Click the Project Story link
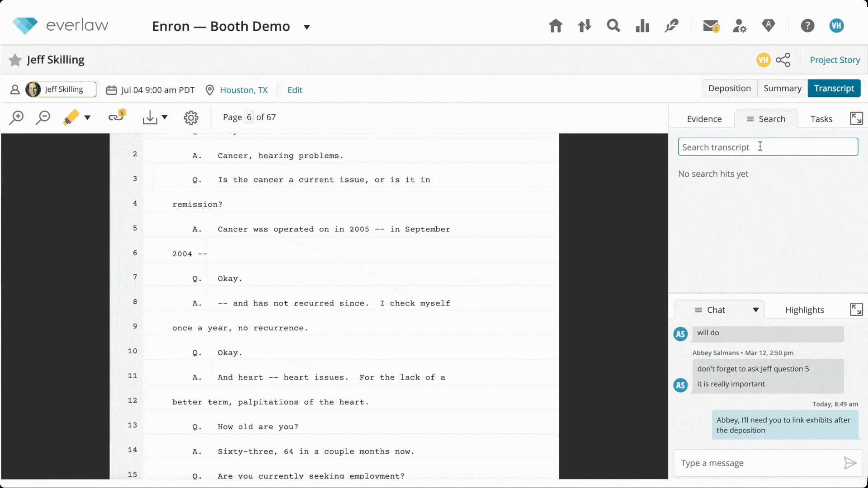 click(835, 60)
